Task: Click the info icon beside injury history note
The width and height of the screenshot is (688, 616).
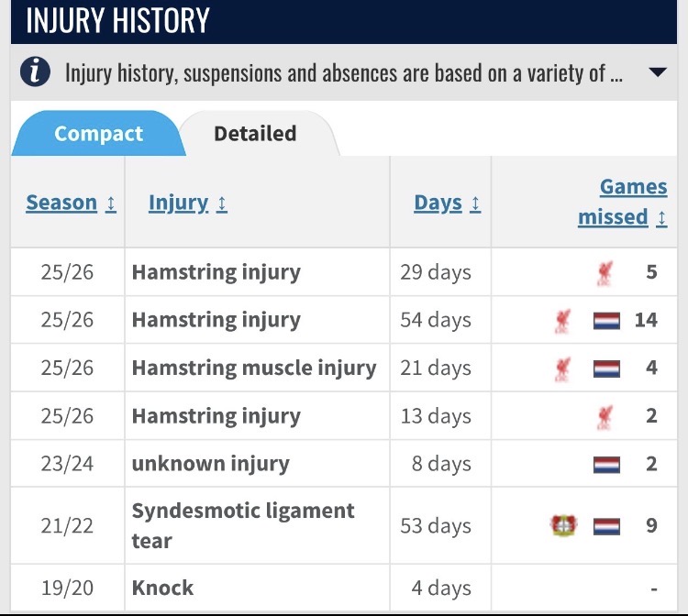Action: pyautogui.click(x=36, y=73)
